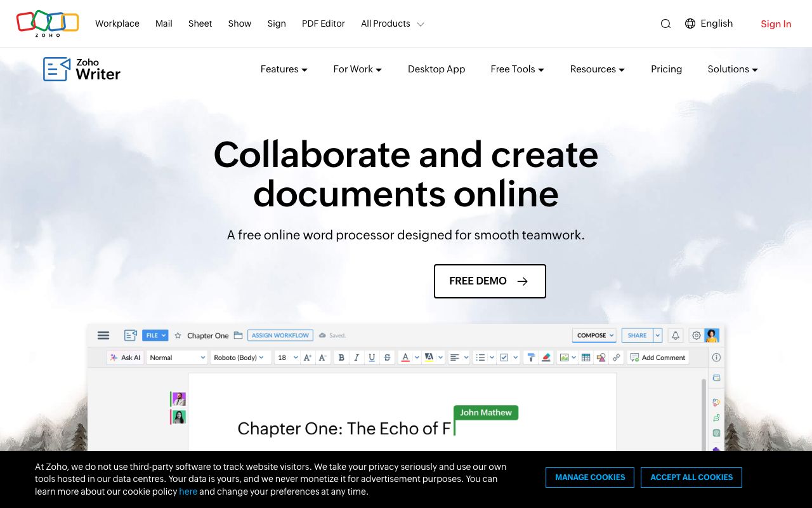
Task: Click the green sign icon in the sidebar
Action: tap(716, 418)
